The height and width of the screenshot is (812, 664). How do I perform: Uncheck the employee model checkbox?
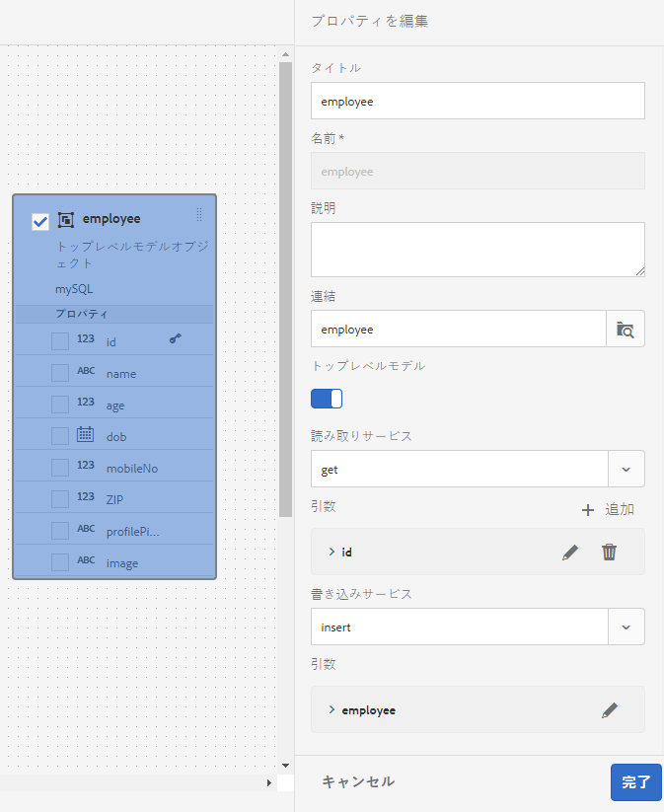point(40,222)
